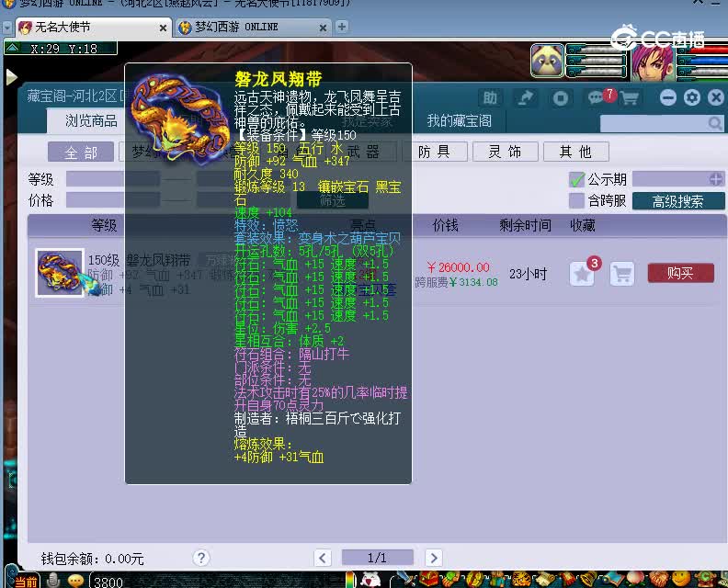
Task: Click the bell icon in bottom toolbar
Action: point(590,579)
